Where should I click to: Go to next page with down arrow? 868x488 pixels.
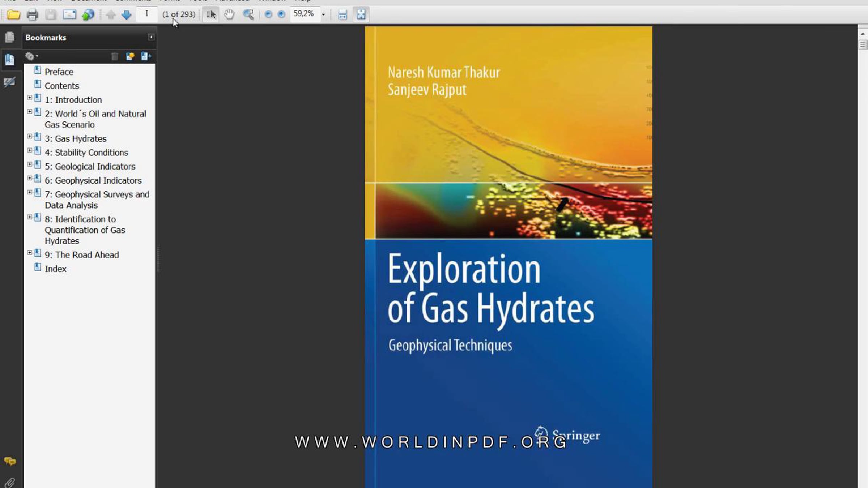click(126, 15)
